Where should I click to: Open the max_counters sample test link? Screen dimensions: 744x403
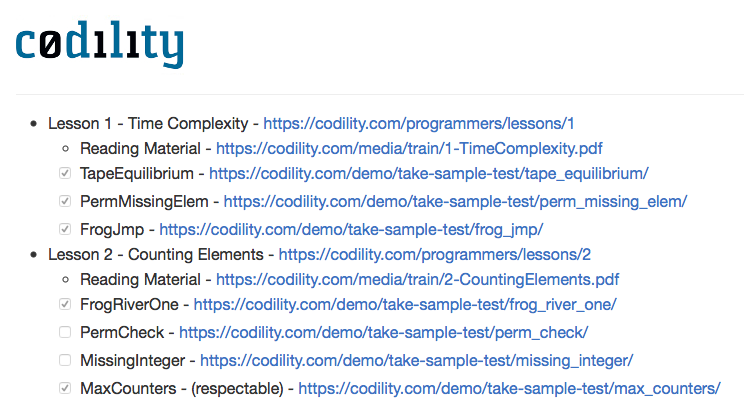point(509,389)
